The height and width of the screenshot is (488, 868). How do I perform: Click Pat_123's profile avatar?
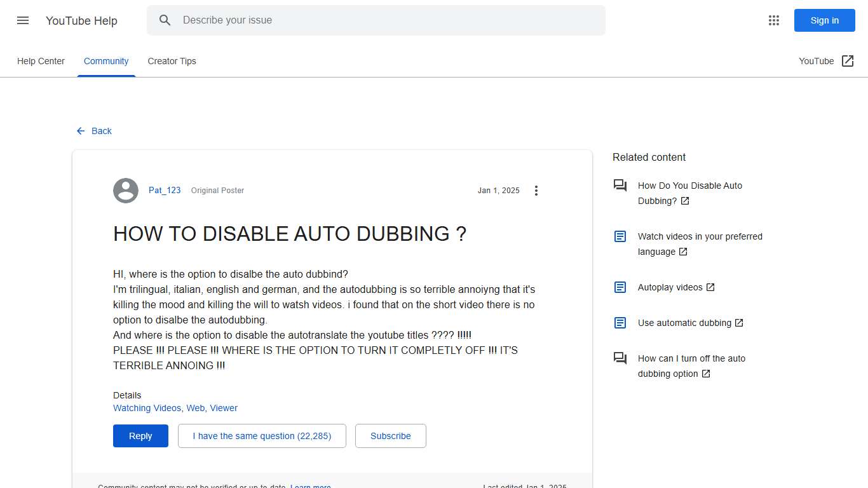(x=125, y=190)
